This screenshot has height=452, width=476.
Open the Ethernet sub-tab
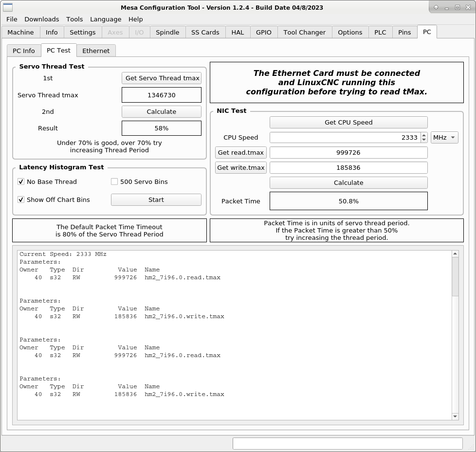[96, 51]
